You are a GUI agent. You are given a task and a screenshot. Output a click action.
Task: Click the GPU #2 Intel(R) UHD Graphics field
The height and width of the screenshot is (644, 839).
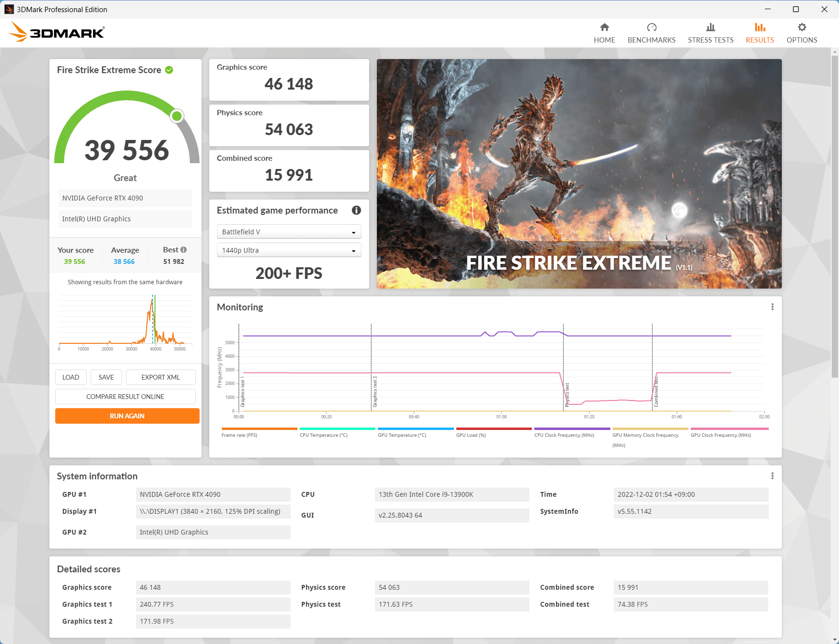pyautogui.click(x=213, y=532)
